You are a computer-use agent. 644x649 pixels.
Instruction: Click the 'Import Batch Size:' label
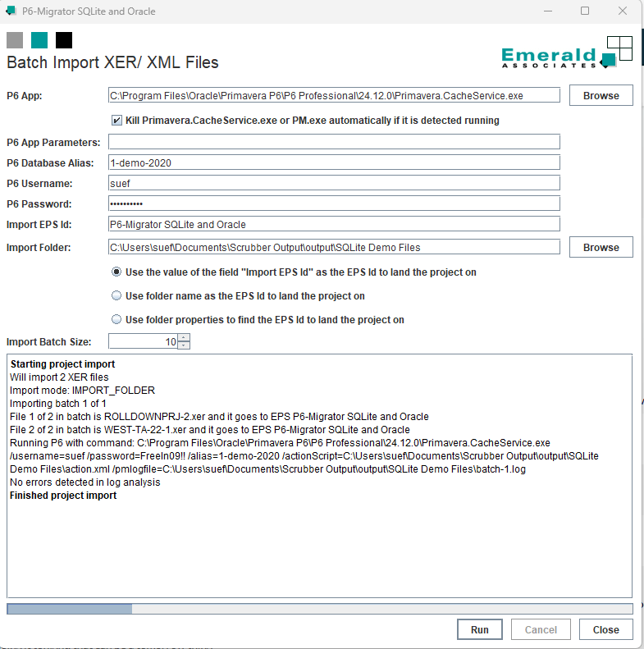tap(49, 342)
